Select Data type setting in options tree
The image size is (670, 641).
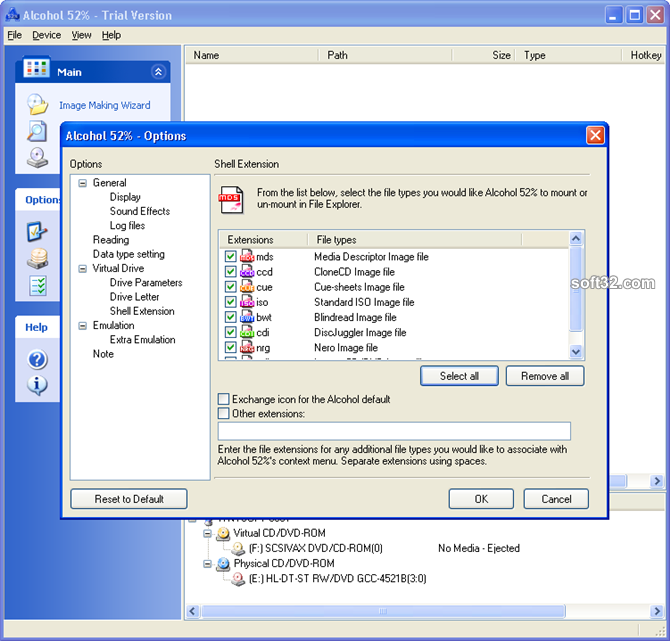129,254
